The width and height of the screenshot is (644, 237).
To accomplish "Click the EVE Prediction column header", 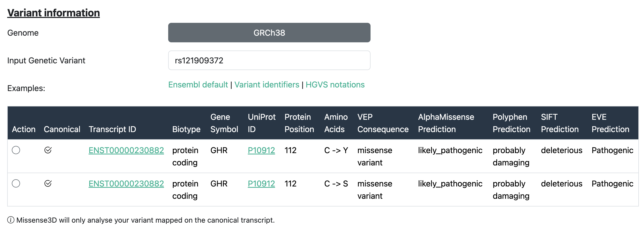I will point(610,123).
